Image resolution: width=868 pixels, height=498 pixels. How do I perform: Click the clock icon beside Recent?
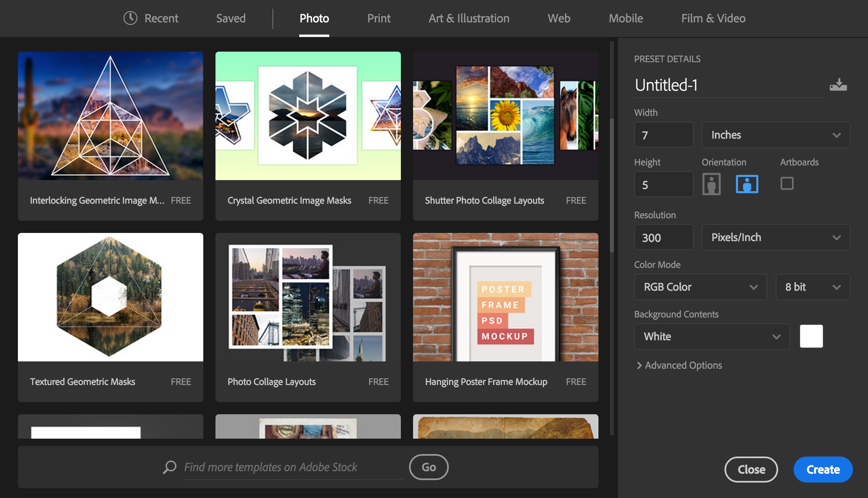click(x=130, y=18)
